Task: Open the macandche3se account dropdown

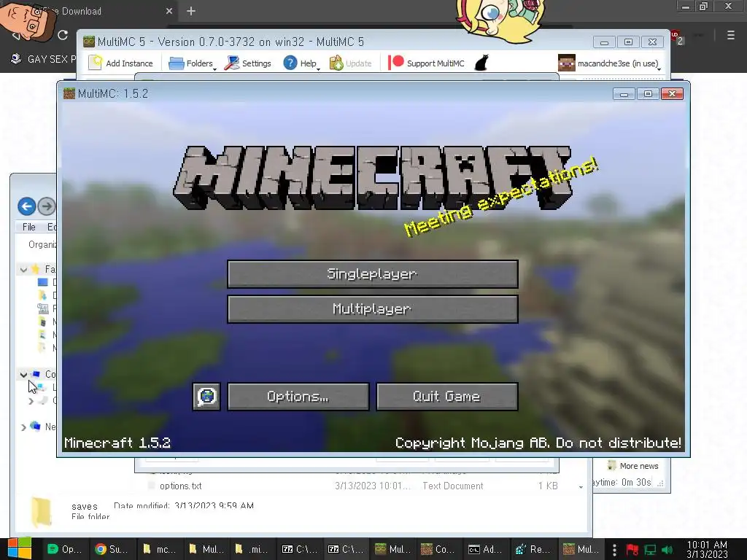Action: [x=611, y=63]
